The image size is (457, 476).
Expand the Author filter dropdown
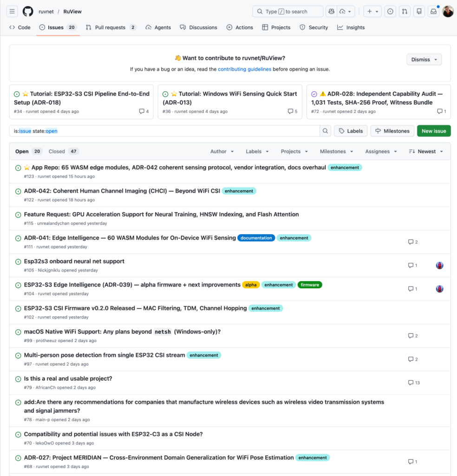click(x=222, y=152)
